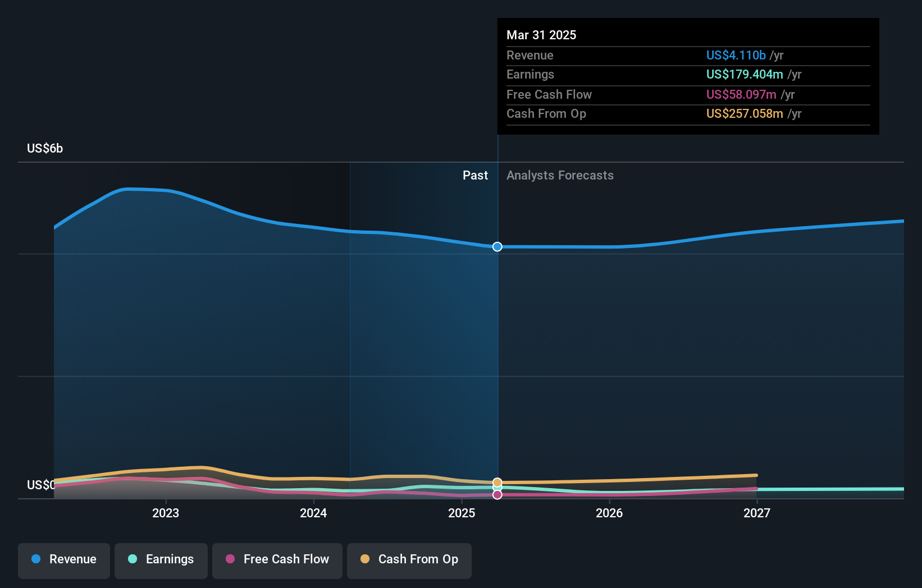Click the Earnings row label in tooltip
The width and height of the screenshot is (922, 588).
(x=530, y=74)
